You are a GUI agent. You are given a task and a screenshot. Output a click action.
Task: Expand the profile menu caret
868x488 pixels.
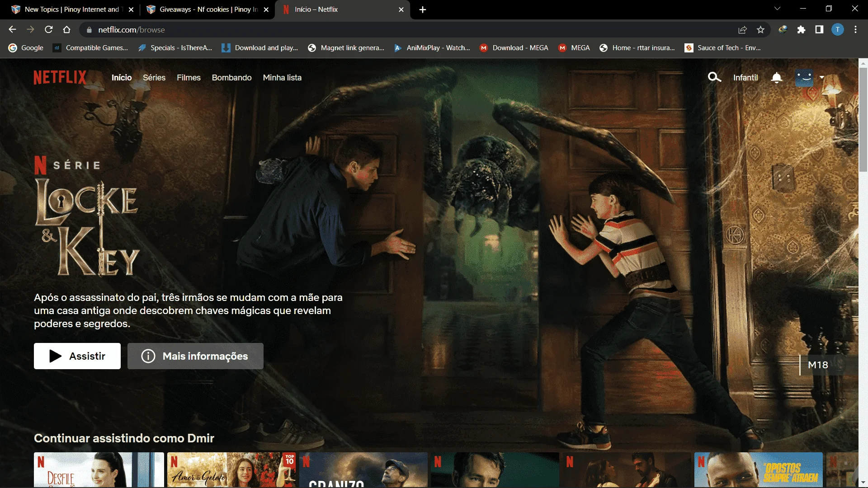822,78
